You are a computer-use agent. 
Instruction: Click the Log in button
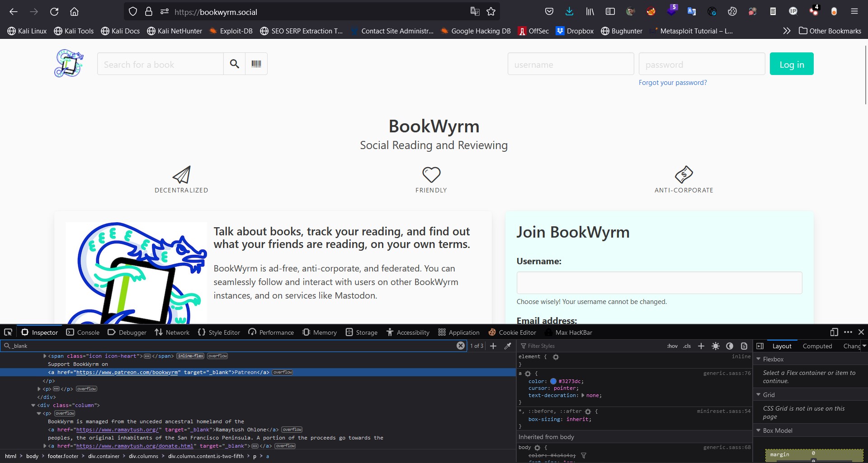click(x=792, y=64)
